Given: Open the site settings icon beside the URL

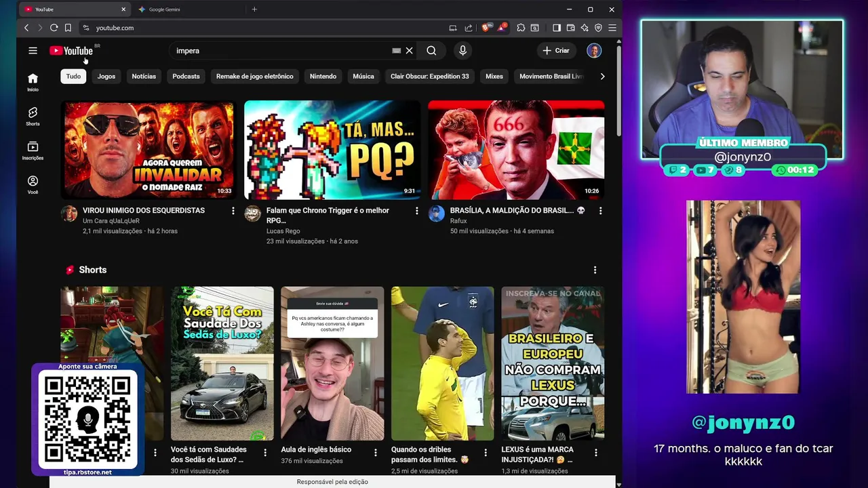Looking at the screenshot, I should point(85,28).
